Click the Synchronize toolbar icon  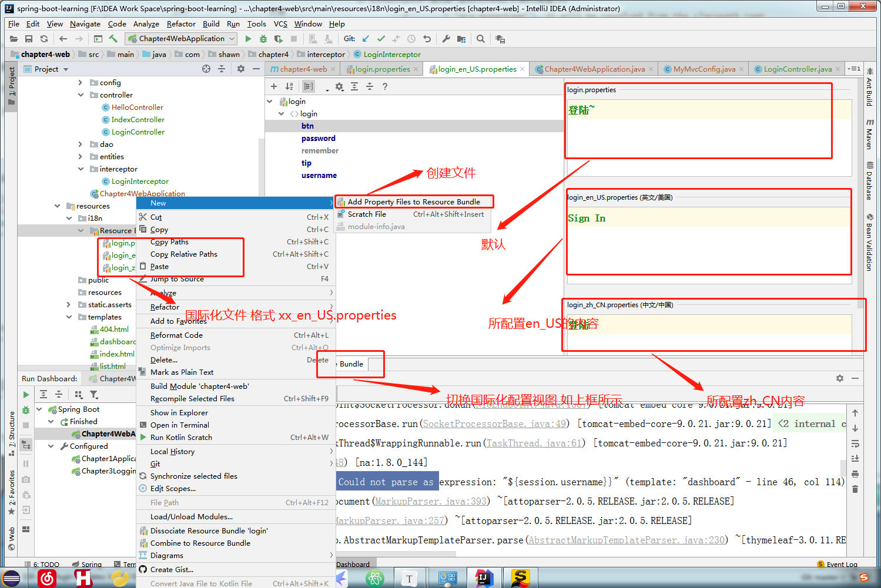coord(44,39)
